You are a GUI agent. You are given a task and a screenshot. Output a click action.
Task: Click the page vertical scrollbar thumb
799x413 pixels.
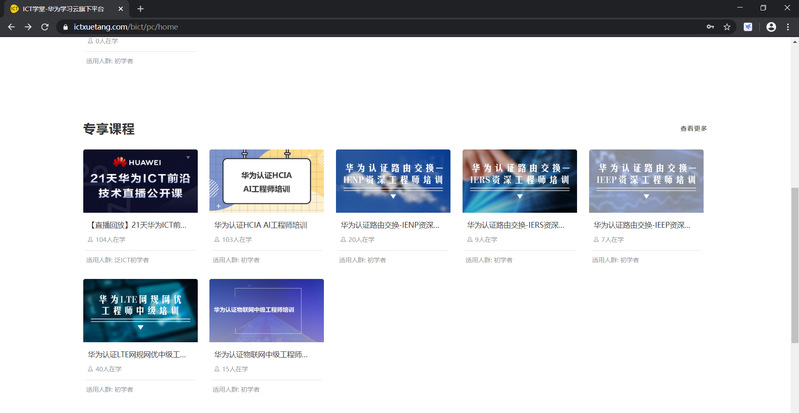(794, 265)
